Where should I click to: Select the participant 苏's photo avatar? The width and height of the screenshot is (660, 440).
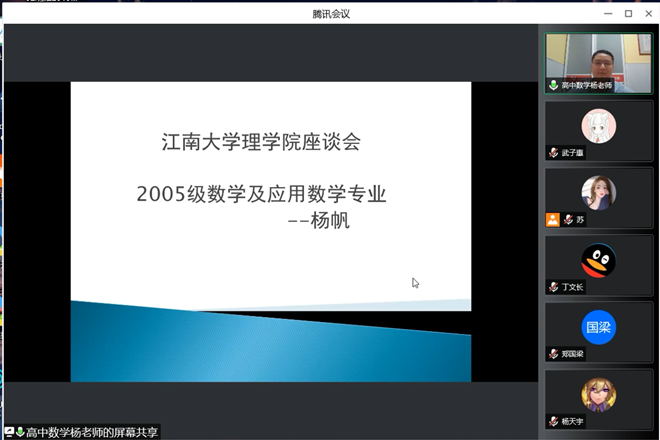pos(598,192)
